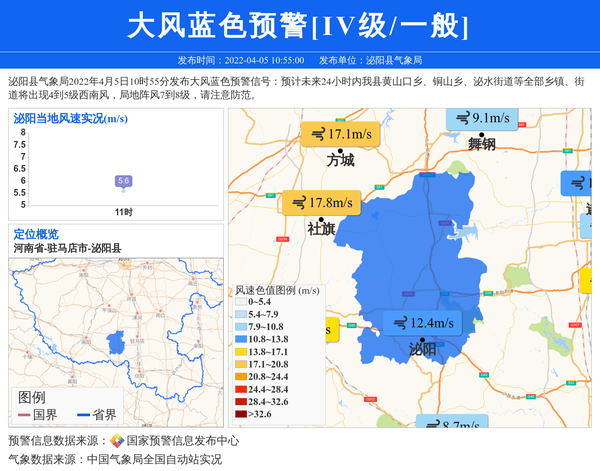Click the wind icon in 社旗 17.8m/s label
600x471 pixels.
pyautogui.click(x=298, y=203)
